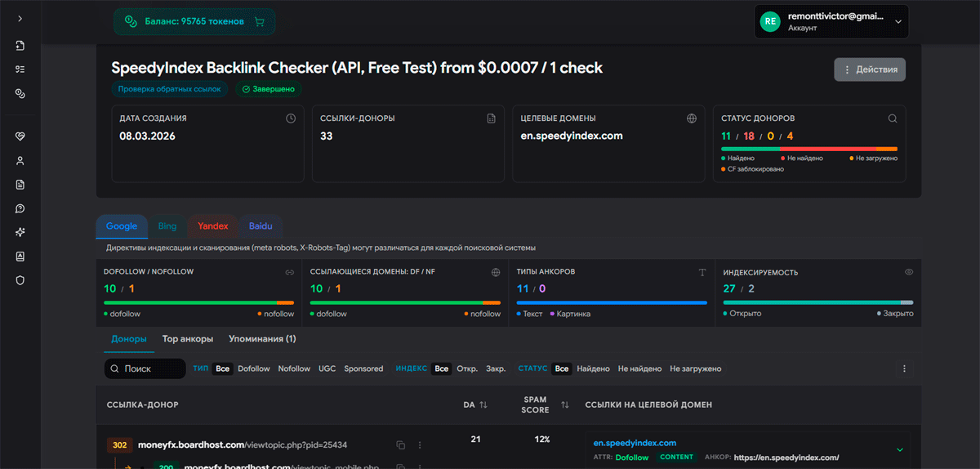Sort the table by DA column
The height and width of the screenshot is (469, 980).
point(483,404)
